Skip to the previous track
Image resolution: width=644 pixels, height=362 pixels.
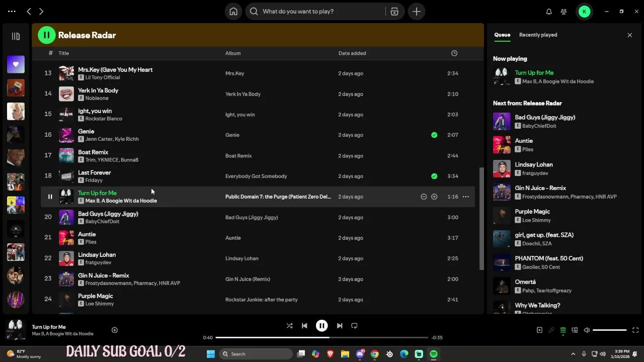[x=304, y=326]
